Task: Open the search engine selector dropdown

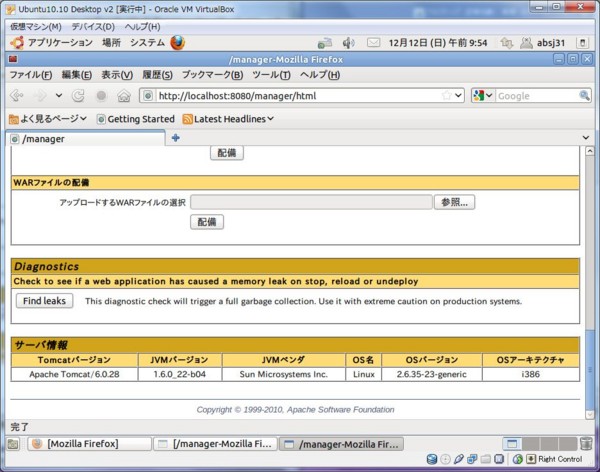Action: point(483,95)
